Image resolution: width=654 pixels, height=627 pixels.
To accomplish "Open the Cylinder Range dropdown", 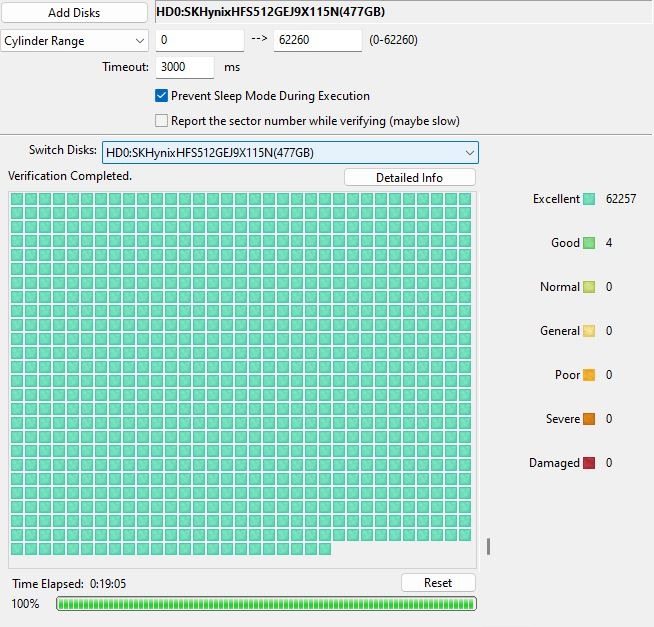I will pos(75,41).
